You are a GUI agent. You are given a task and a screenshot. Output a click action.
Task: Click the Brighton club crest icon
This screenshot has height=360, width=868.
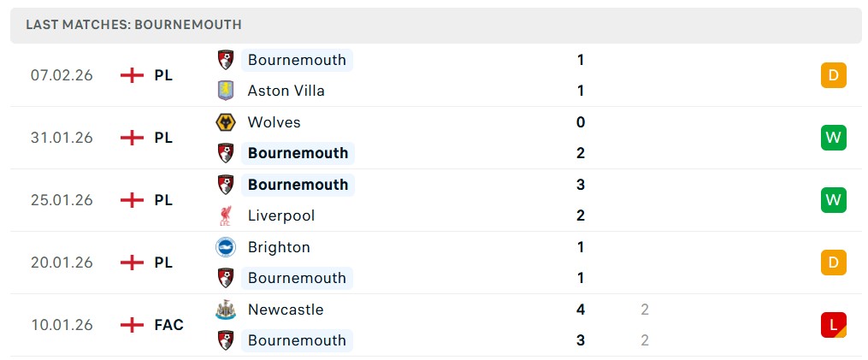(x=226, y=247)
